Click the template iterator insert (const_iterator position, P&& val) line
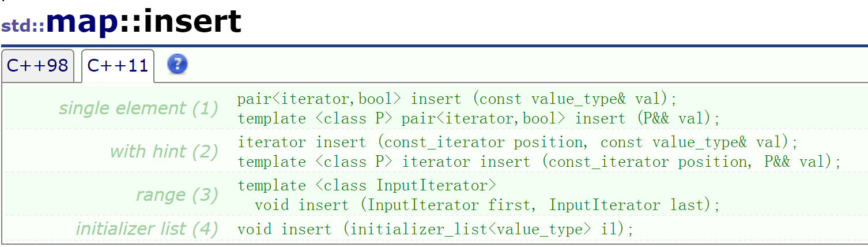Screen dimensions: 868x247 coord(539,162)
